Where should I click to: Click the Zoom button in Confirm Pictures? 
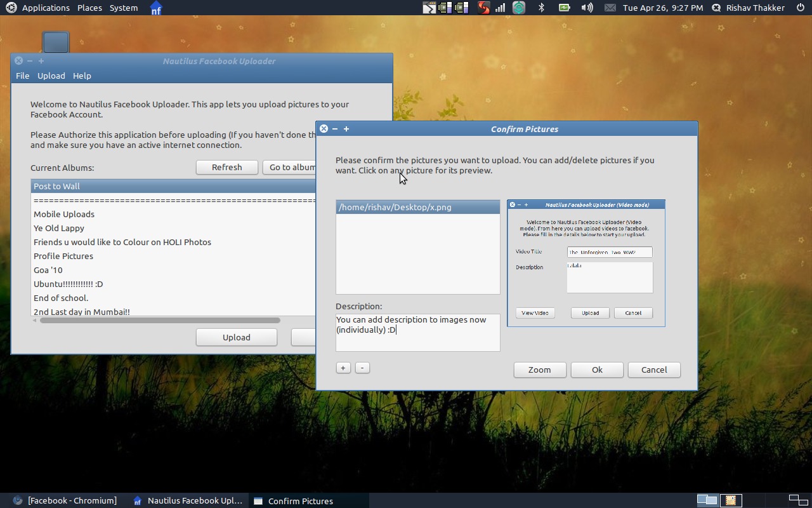coord(539,370)
